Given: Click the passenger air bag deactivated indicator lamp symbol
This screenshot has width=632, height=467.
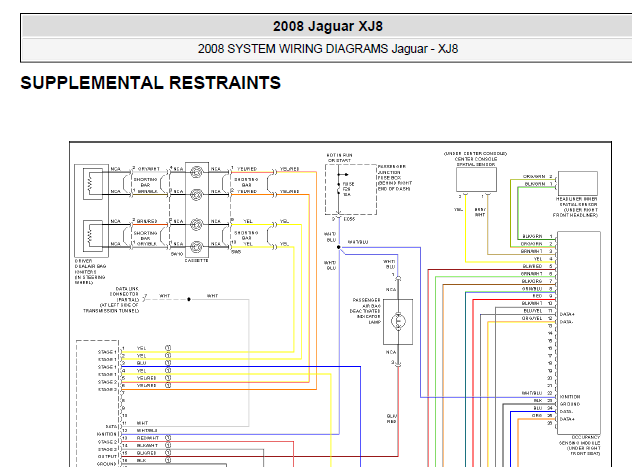Looking at the screenshot, I should click(x=398, y=321).
